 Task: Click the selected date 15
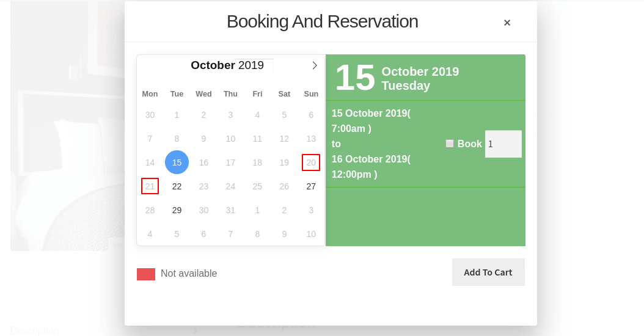pos(177,163)
